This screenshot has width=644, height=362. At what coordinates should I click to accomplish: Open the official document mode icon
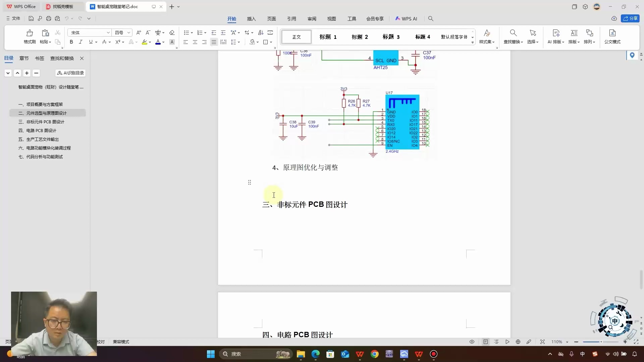(612, 33)
